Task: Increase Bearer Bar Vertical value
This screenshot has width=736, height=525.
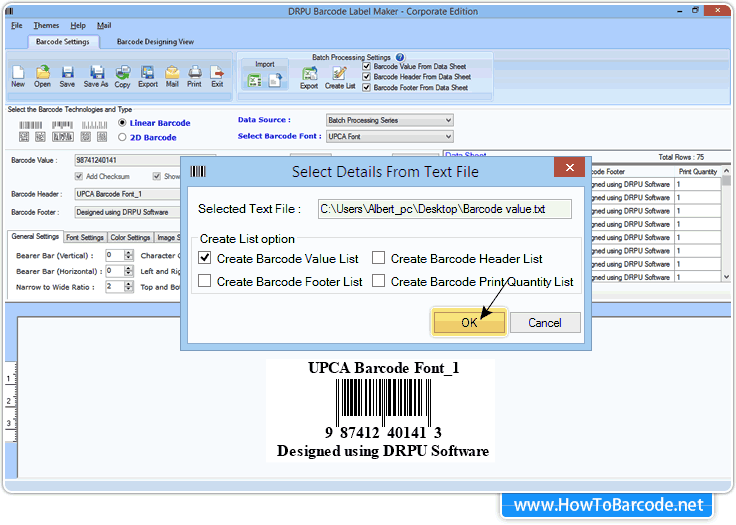Action: point(129,253)
